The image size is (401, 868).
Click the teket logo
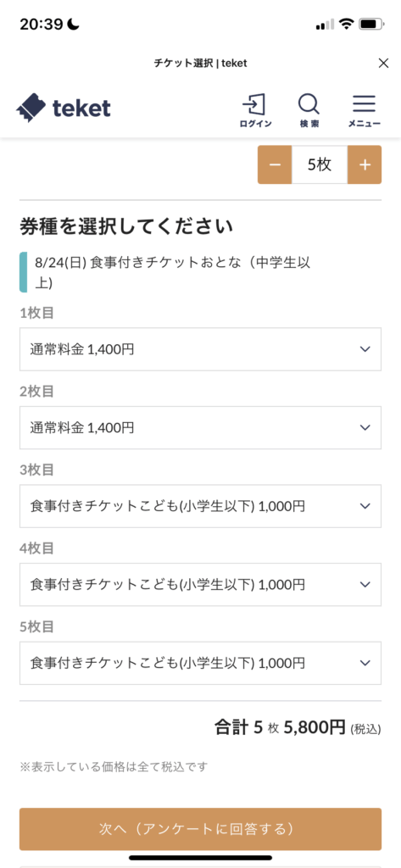64,108
